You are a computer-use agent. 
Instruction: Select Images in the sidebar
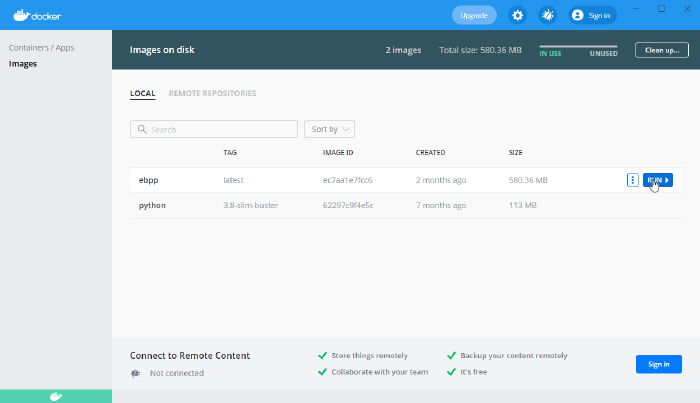coord(23,64)
